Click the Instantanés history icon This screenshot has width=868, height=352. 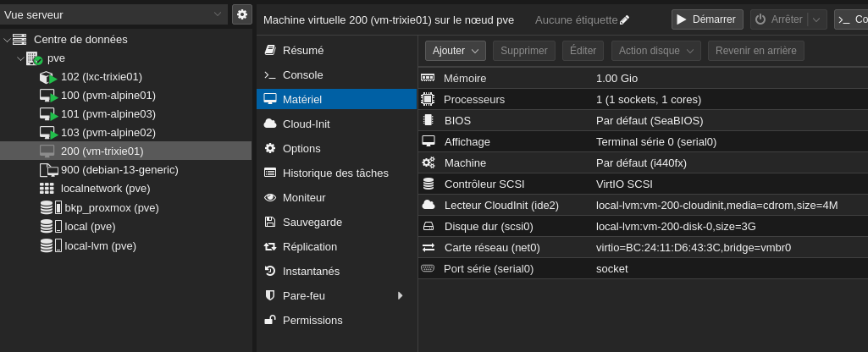tap(270, 271)
